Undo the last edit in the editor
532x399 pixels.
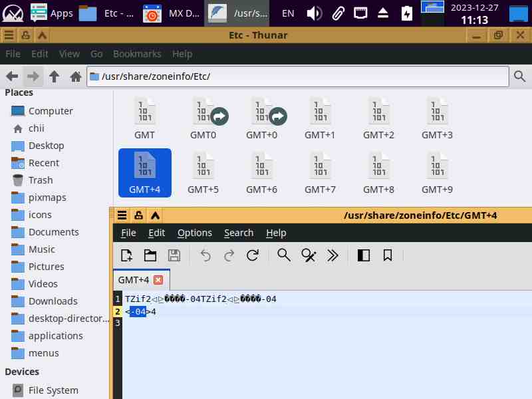tap(205, 255)
